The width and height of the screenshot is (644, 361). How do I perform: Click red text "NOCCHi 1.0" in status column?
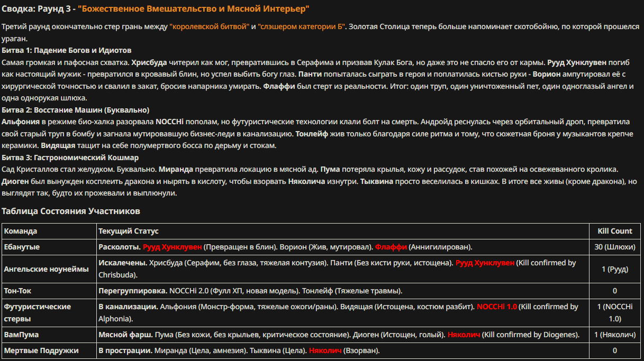(x=497, y=307)
